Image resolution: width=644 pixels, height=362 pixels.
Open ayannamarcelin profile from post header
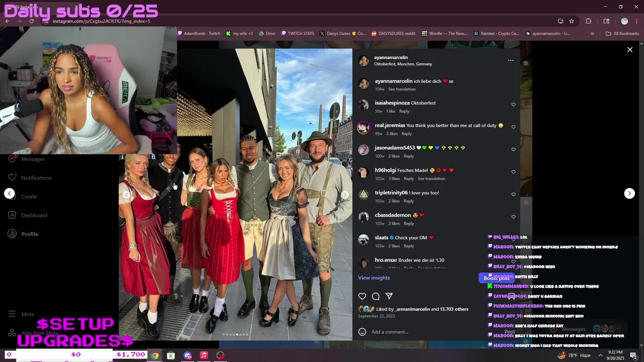(x=391, y=57)
